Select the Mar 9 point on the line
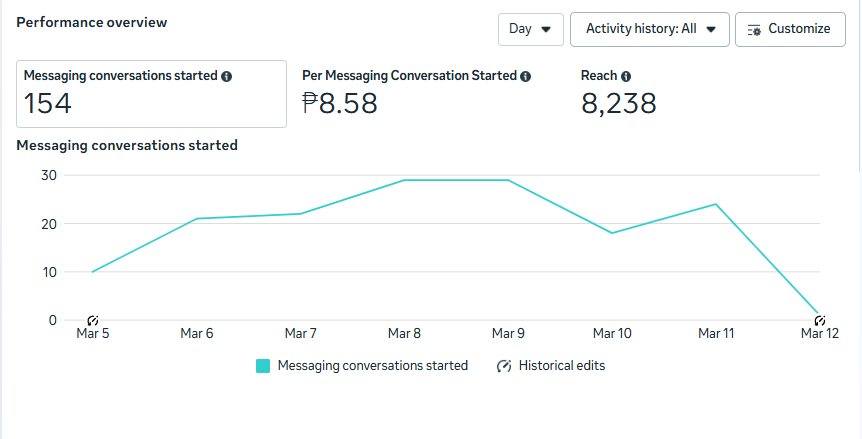The width and height of the screenshot is (862, 439). click(x=508, y=180)
